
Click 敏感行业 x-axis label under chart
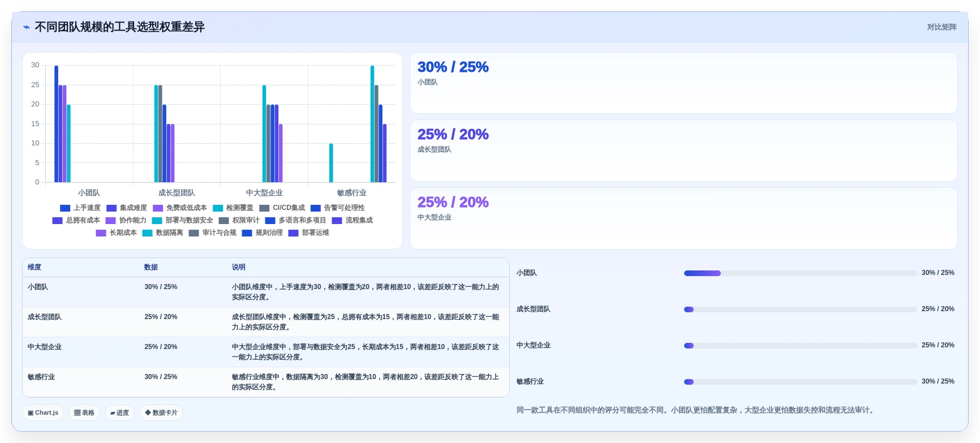[x=352, y=193]
